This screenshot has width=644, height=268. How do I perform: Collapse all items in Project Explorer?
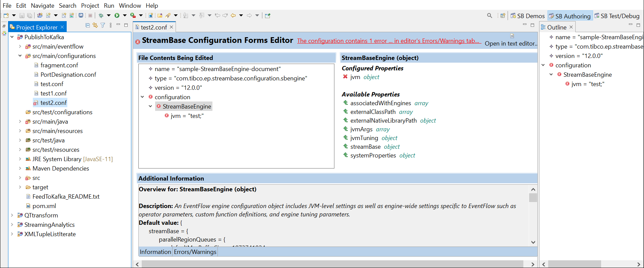click(87, 25)
